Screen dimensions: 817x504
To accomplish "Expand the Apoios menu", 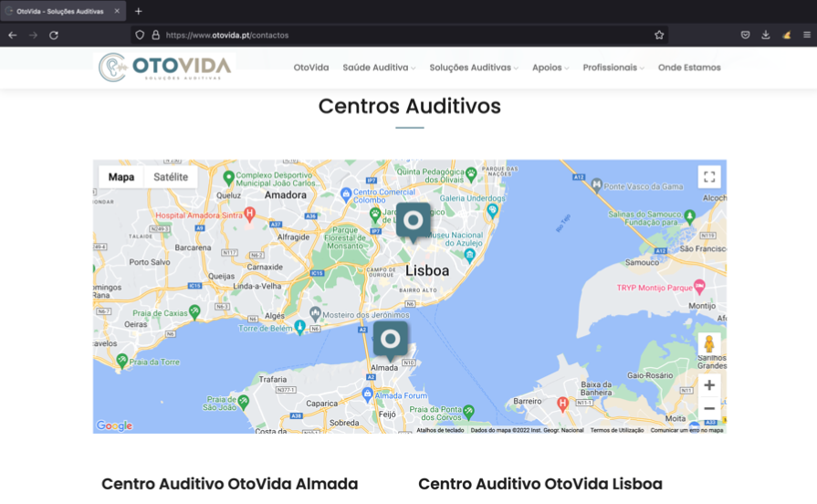I will 550,68.
